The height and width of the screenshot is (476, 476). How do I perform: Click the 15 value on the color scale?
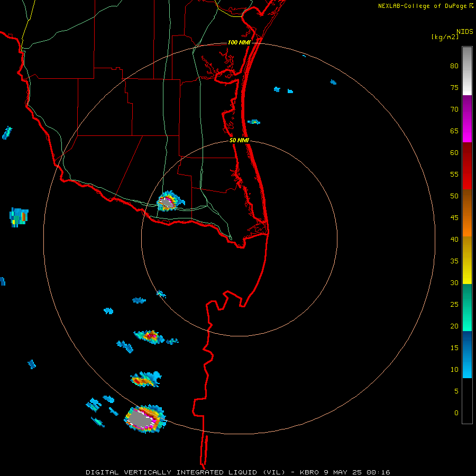(454, 348)
